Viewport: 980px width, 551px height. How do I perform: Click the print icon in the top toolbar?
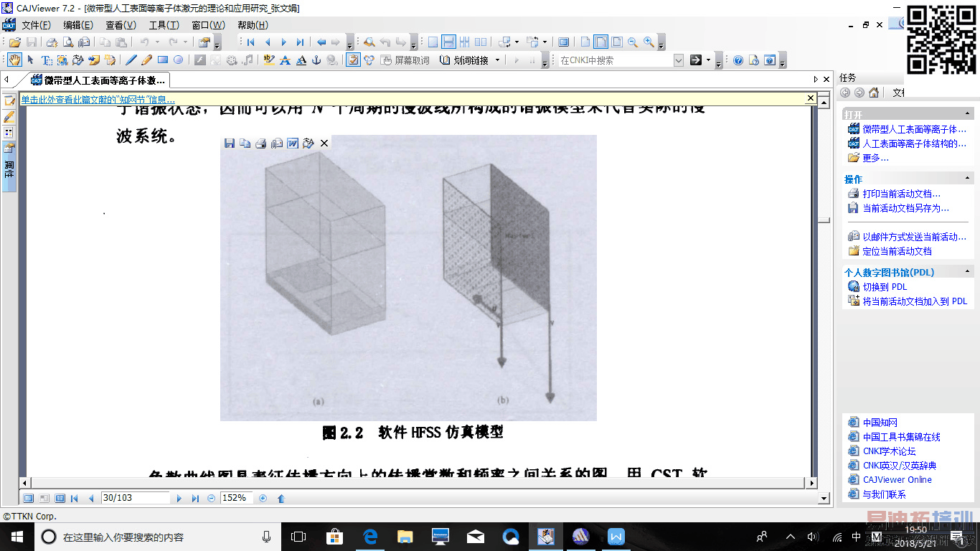tap(52, 42)
